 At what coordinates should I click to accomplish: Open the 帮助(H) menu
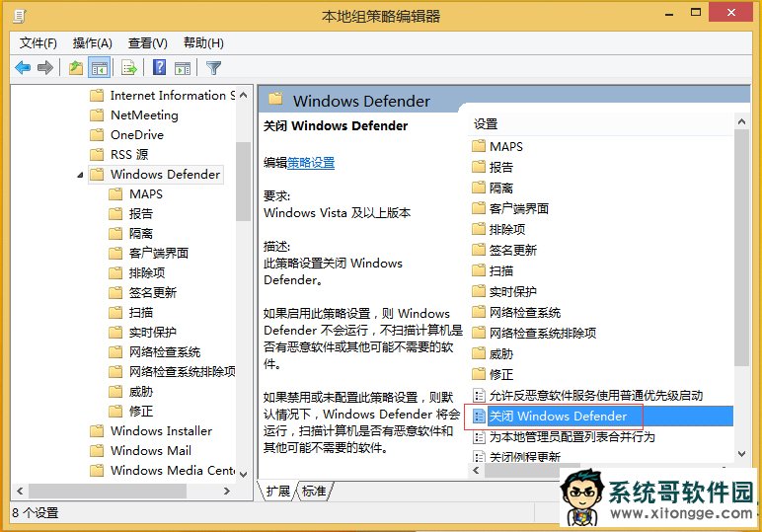[203, 43]
